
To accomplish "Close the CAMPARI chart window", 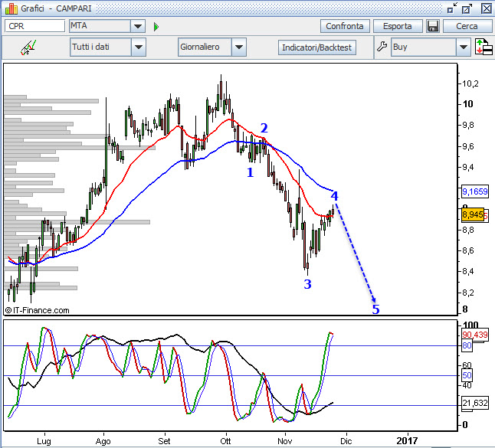I will pos(487,8).
